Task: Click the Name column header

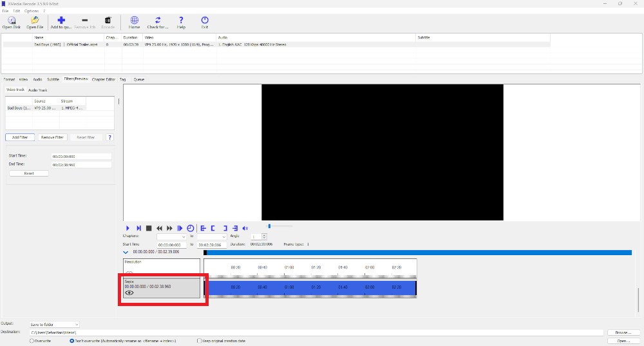Action: click(68, 37)
